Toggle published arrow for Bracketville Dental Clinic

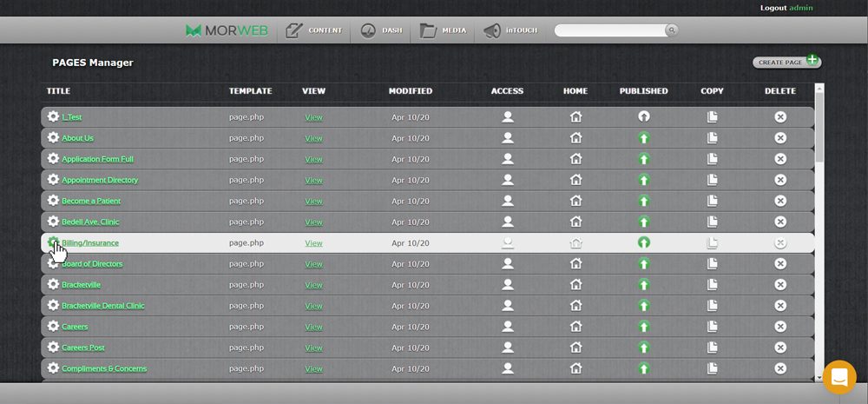coord(643,306)
